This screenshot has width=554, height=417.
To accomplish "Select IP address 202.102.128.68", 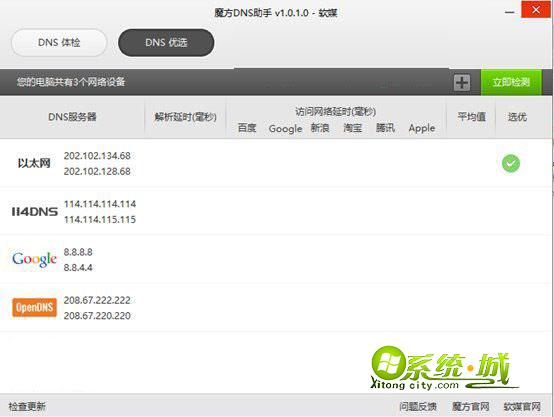I will click(97, 171).
